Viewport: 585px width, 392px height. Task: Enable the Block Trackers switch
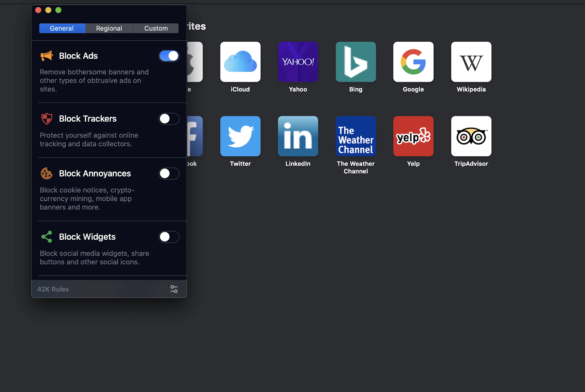(169, 119)
